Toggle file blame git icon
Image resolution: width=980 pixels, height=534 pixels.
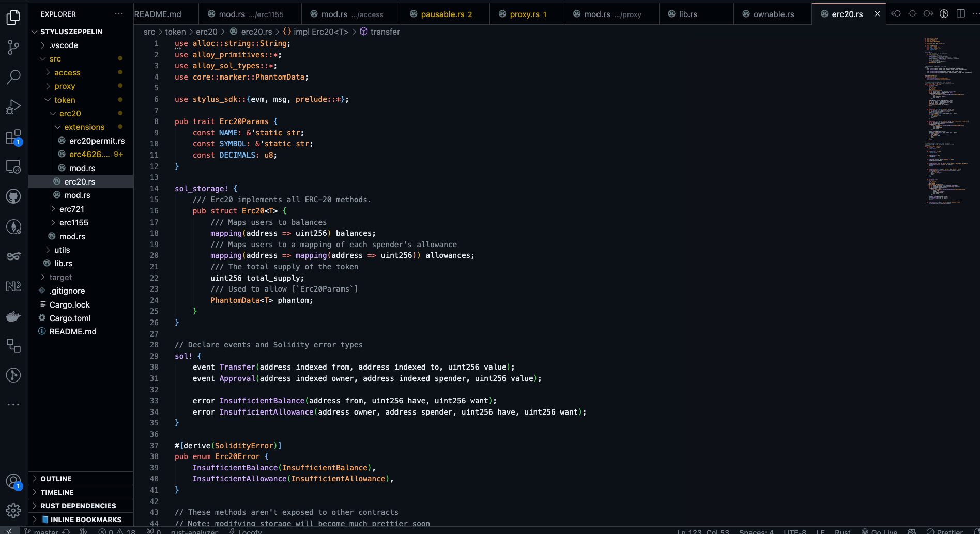[x=944, y=14]
